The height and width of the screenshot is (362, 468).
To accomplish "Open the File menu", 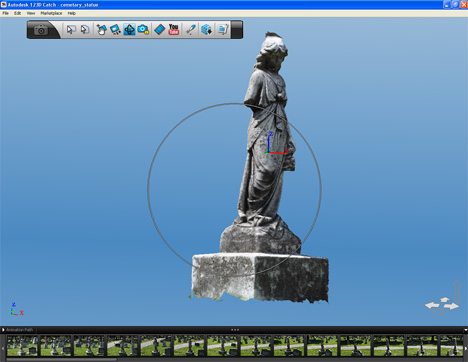I will [x=6, y=13].
